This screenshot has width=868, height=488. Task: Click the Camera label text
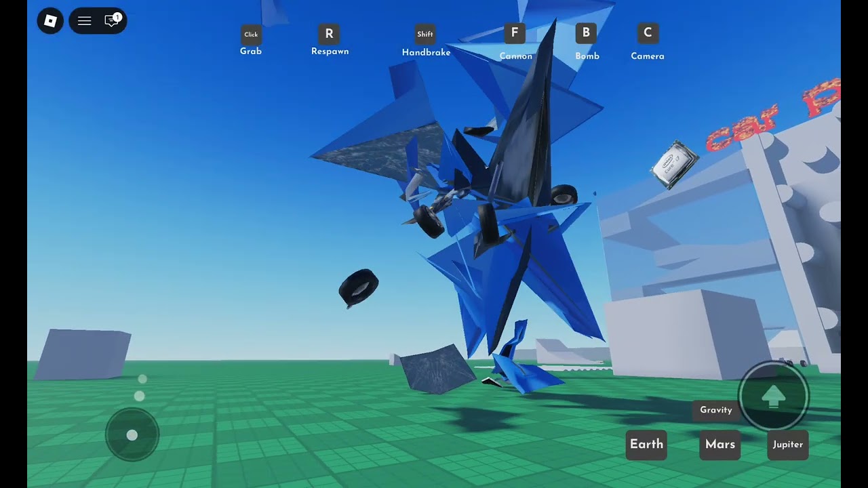648,56
